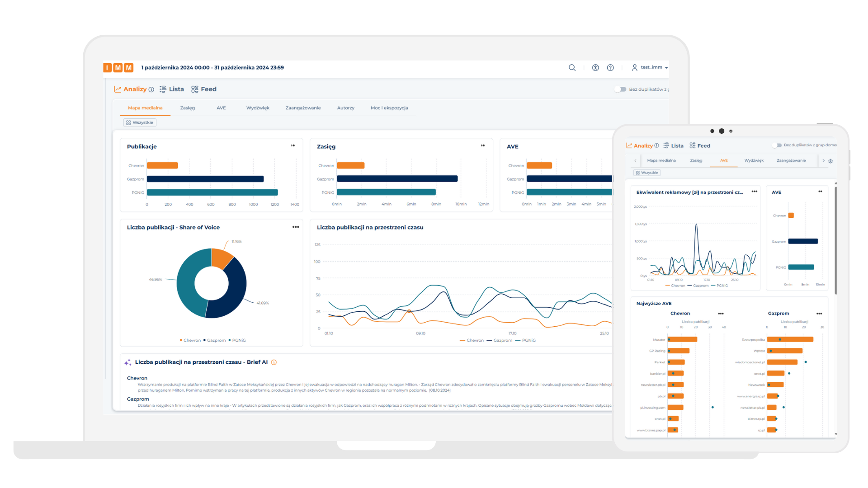Click Gazprom bar in Publikacje chart

205,179
